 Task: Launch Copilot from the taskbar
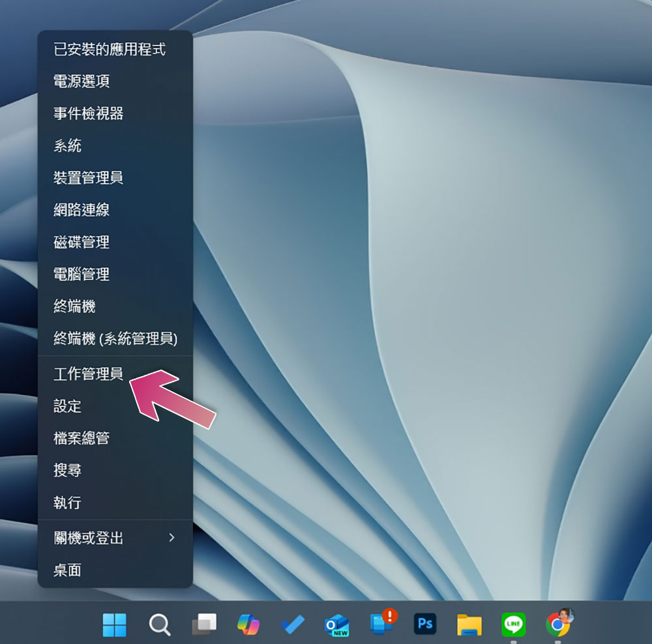(248, 624)
